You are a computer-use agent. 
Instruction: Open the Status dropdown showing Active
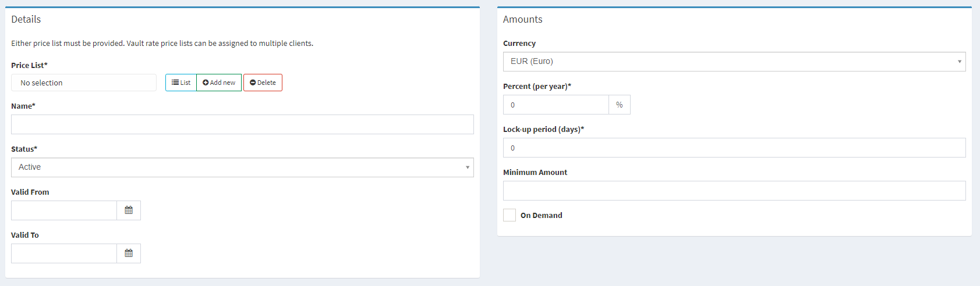pos(242,167)
